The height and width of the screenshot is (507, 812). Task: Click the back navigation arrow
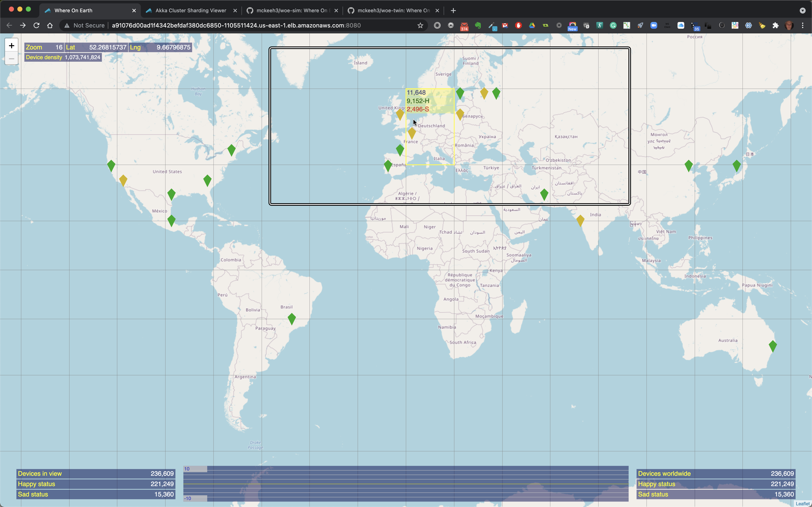pyautogui.click(x=9, y=25)
